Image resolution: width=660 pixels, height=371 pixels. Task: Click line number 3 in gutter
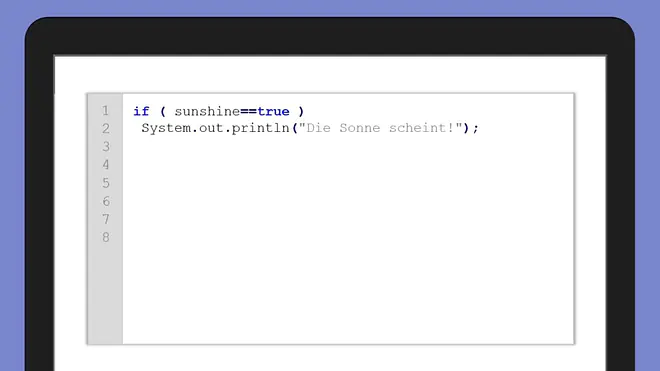[106, 147]
